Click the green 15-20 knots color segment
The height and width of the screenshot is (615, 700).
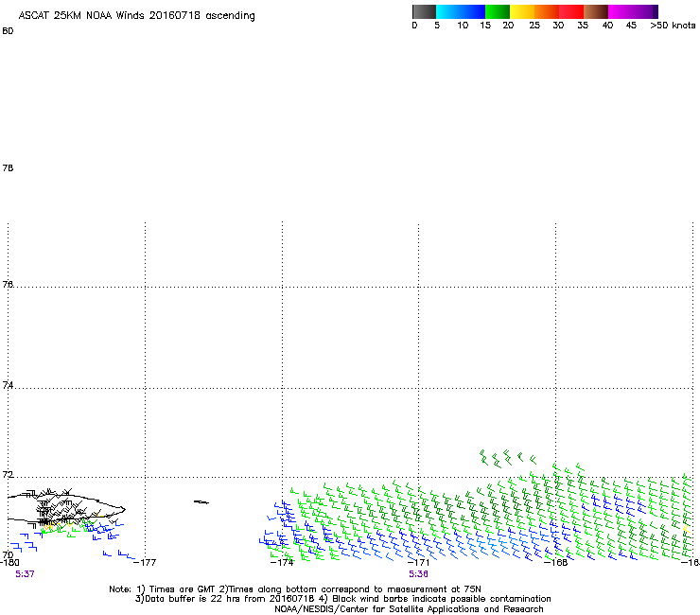click(498, 11)
